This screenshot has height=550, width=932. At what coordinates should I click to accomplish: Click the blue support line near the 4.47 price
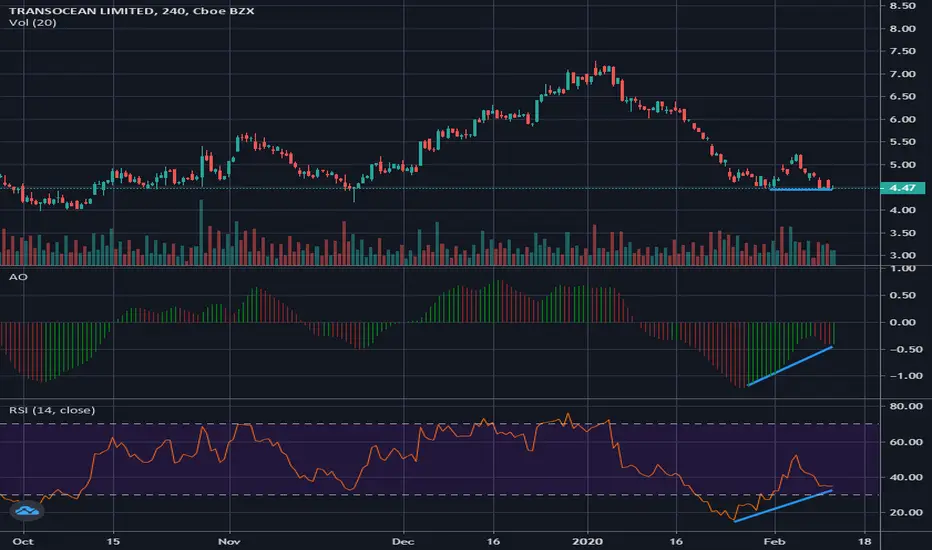(801, 189)
